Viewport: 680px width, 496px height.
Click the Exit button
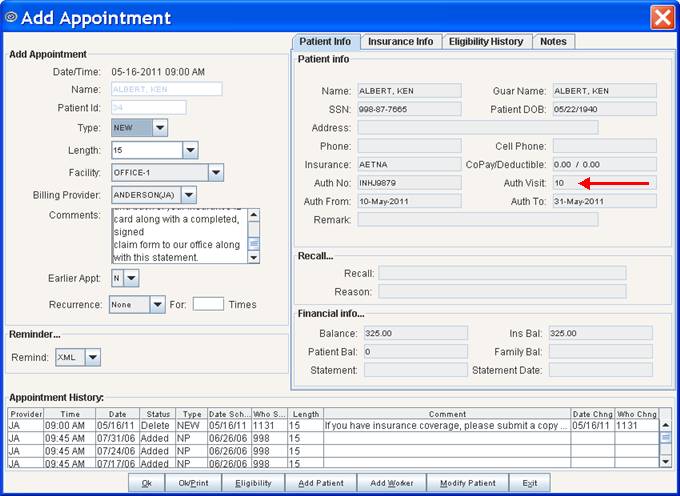coord(530,483)
